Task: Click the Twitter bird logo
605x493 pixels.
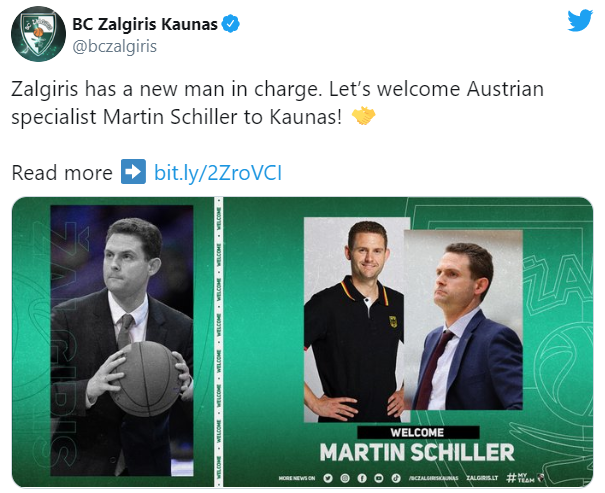Action: (x=579, y=23)
